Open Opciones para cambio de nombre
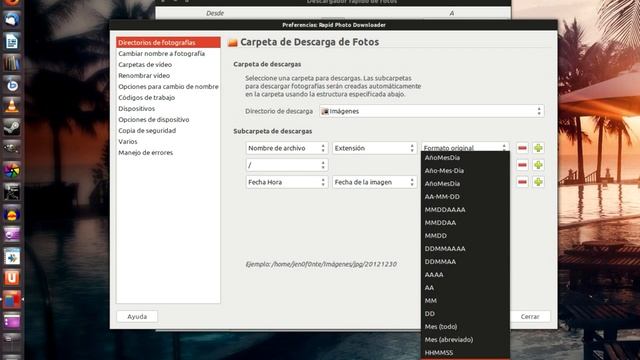This screenshot has width=640, height=360. [168, 87]
